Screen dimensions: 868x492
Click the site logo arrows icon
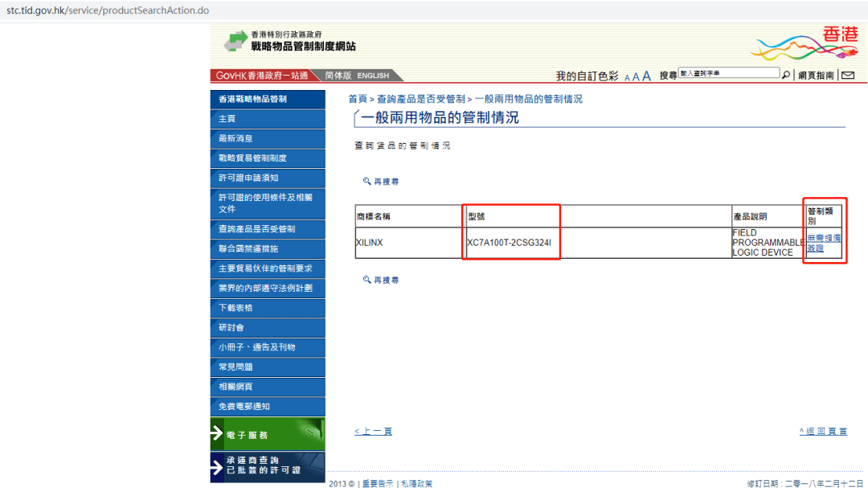(235, 41)
